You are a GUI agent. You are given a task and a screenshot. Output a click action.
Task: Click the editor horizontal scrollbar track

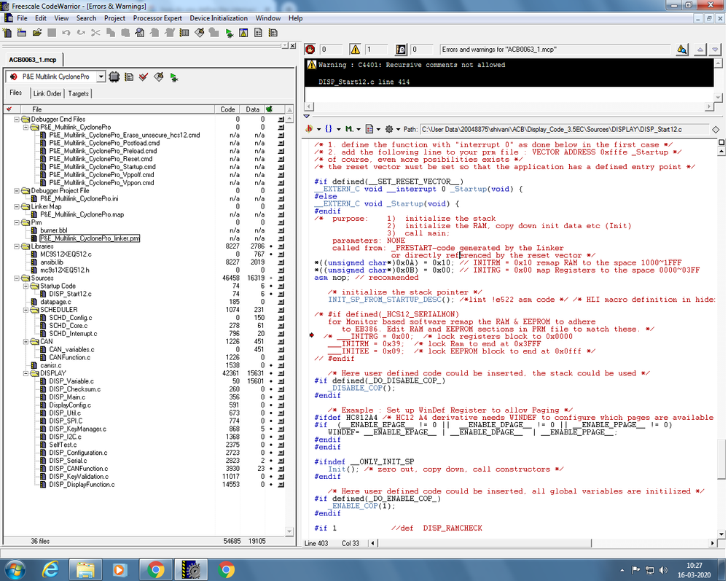[543, 543]
